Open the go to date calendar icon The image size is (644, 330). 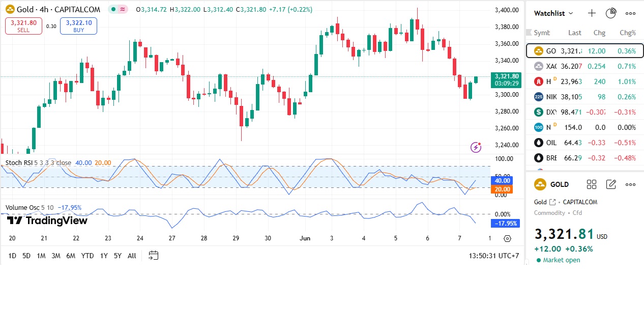[153, 256]
